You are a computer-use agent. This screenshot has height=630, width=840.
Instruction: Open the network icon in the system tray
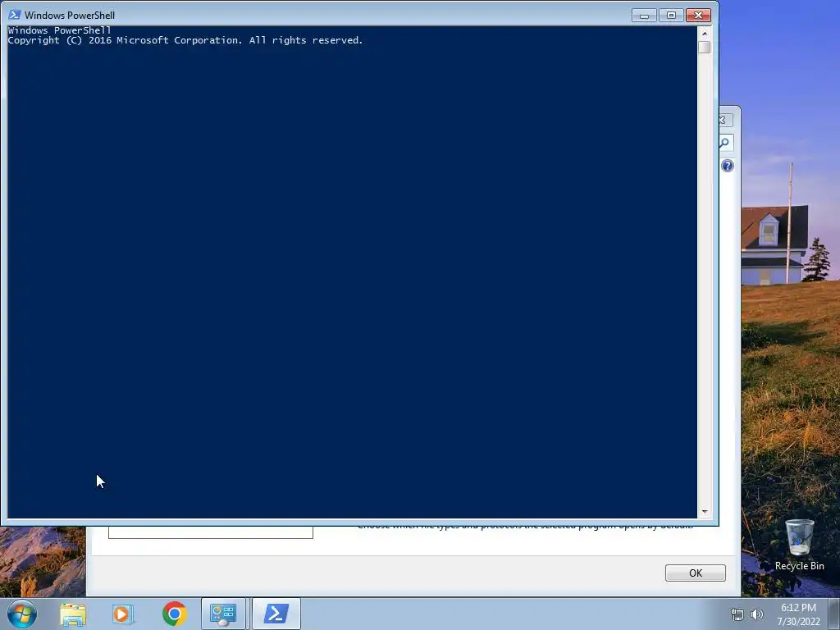(x=737, y=615)
